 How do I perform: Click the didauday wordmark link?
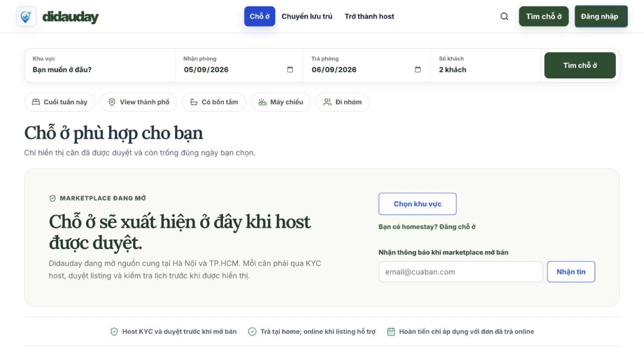[x=70, y=16]
